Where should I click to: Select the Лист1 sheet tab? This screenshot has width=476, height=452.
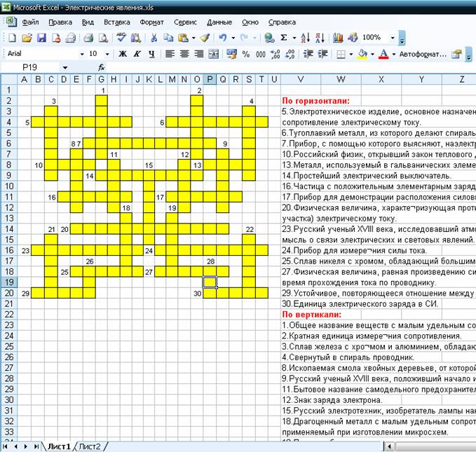coord(59,446)
